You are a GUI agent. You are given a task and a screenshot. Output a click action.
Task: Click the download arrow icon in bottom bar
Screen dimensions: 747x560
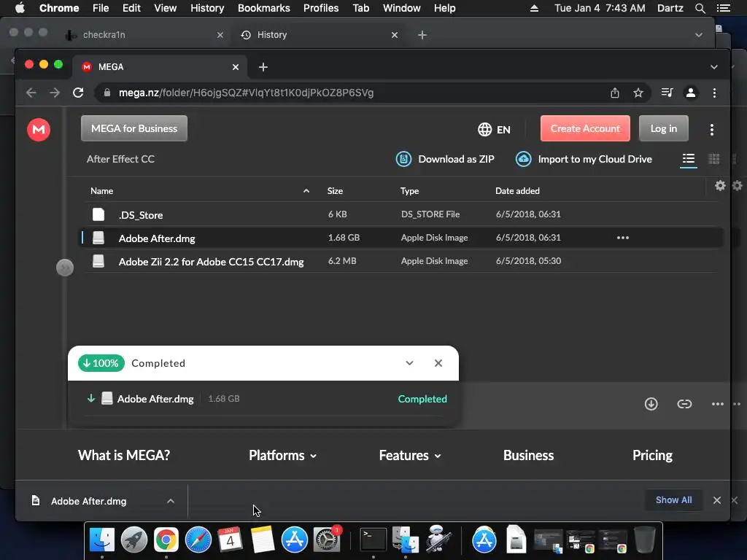pos(651,404)
